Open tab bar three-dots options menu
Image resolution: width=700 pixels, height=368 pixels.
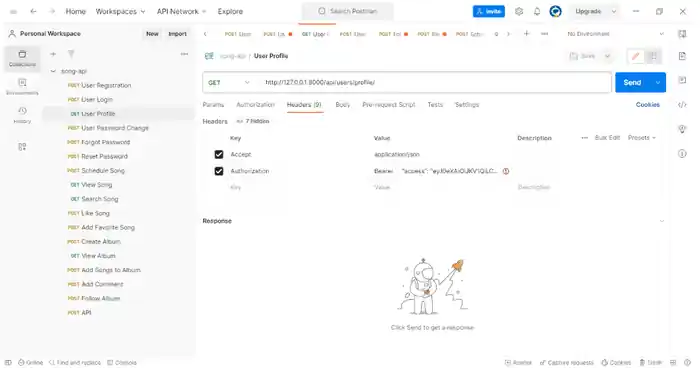(544, 33)
